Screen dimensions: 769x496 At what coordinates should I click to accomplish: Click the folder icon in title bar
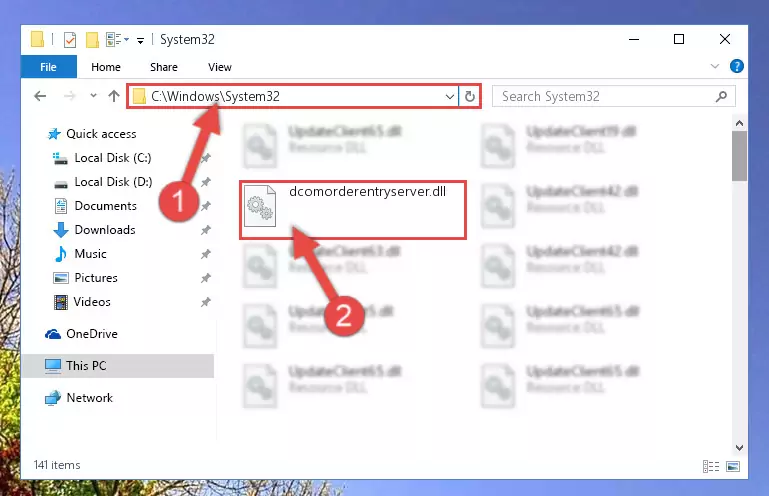tap(37, 39)
